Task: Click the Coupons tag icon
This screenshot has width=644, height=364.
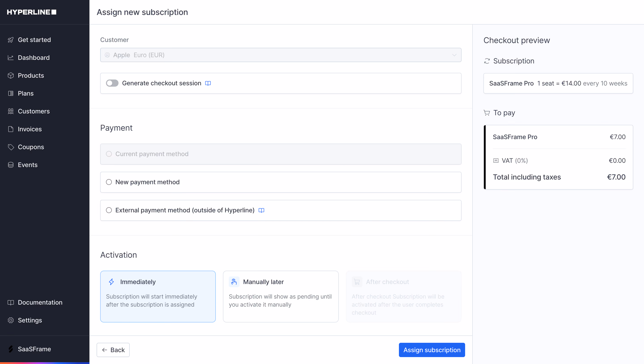Action: click(11, 147)
